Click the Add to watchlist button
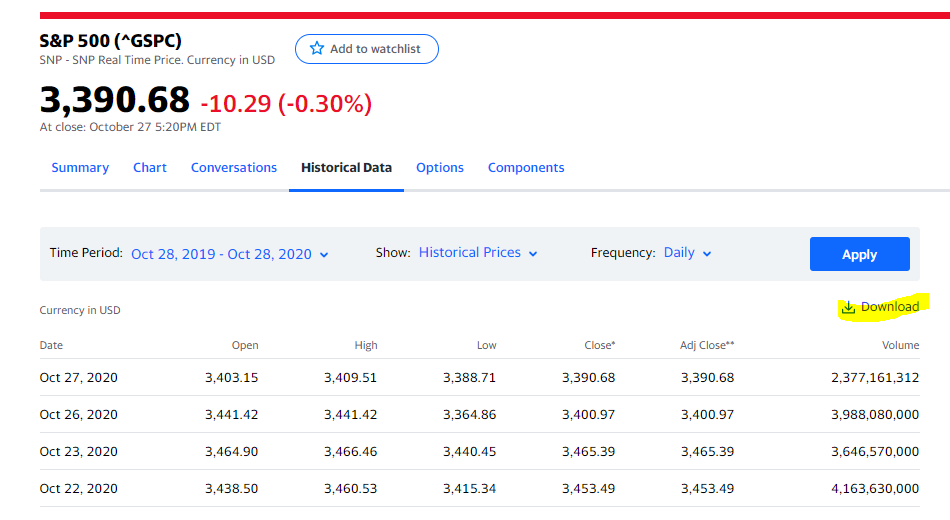950x520 pixels. coord(367,49)
